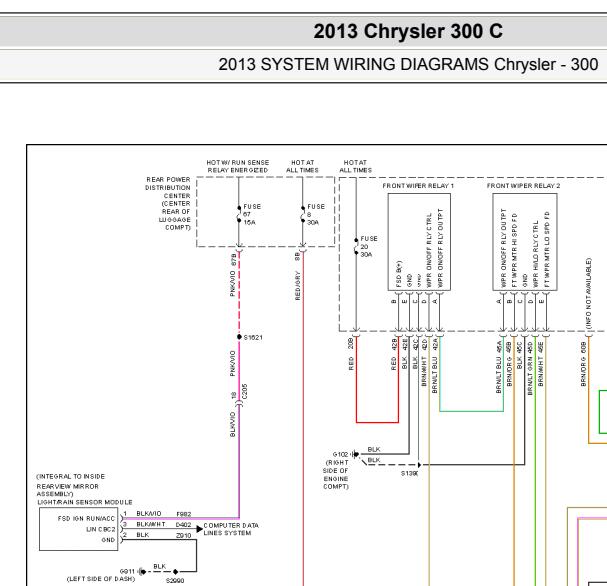607x586 pixels.
Task: Click the ground label "G102"
Action: coord(340,454)
